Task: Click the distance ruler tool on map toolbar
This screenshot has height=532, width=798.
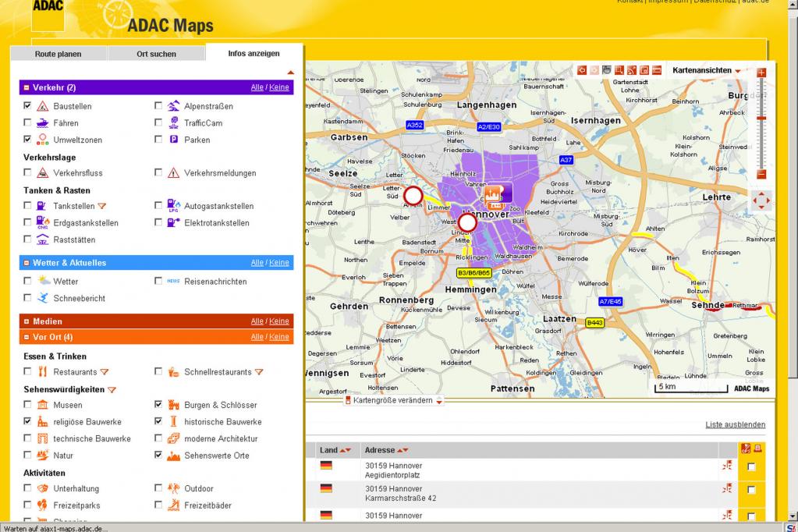Action: point(657,70)
